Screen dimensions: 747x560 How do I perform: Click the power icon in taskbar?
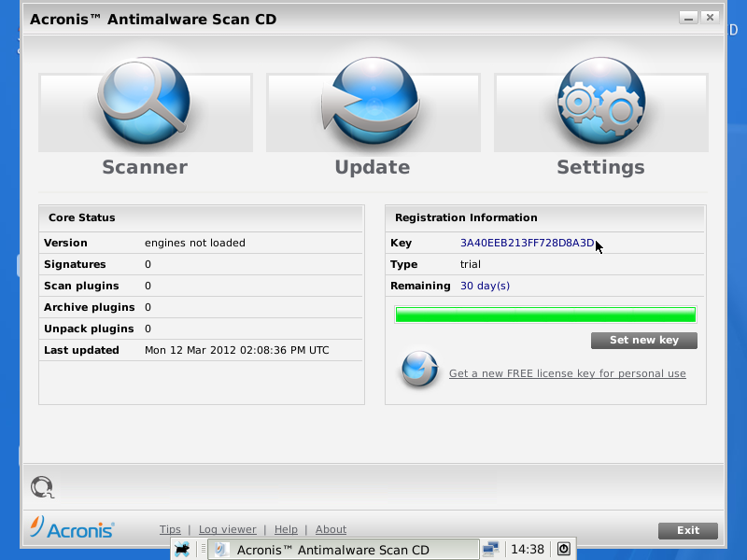tap(563, 549)
